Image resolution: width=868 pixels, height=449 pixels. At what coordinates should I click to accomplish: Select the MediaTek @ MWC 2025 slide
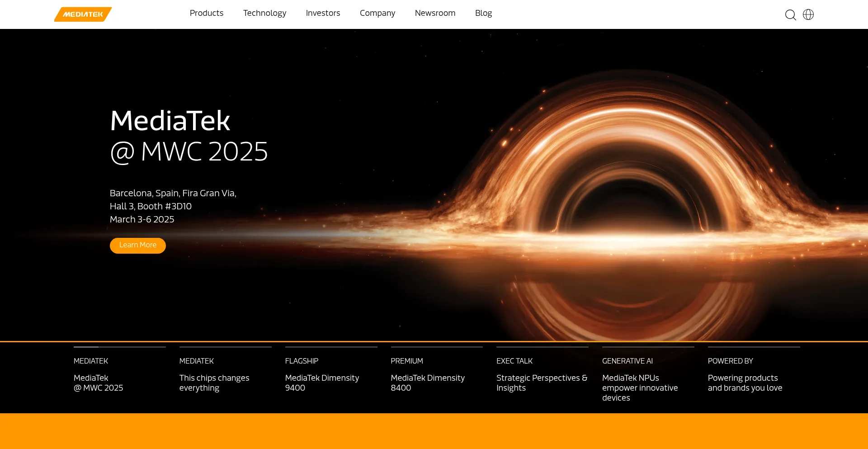pos(120,374)
